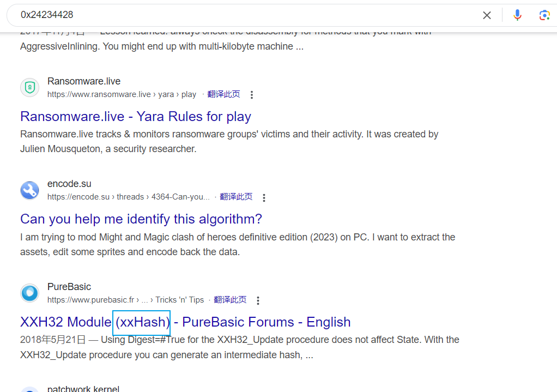Translate the Ransomware.live page via 翻译此页
Image resolution: width=557 pixels, height=392 pixels.
pos(223,94)
